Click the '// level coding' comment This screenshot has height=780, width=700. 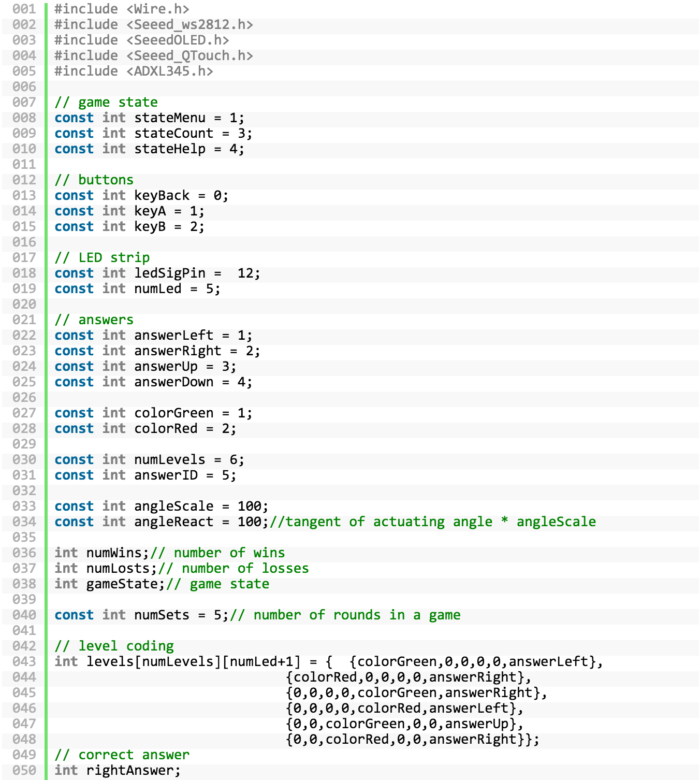114,646
